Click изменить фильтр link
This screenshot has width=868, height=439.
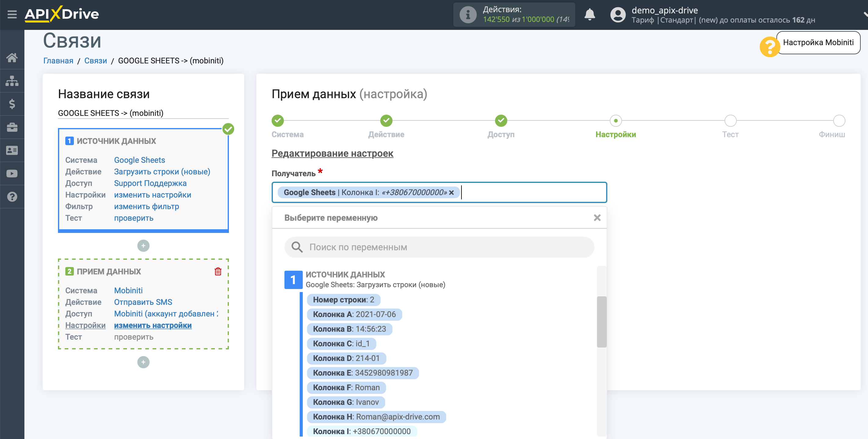pos(146,206)
